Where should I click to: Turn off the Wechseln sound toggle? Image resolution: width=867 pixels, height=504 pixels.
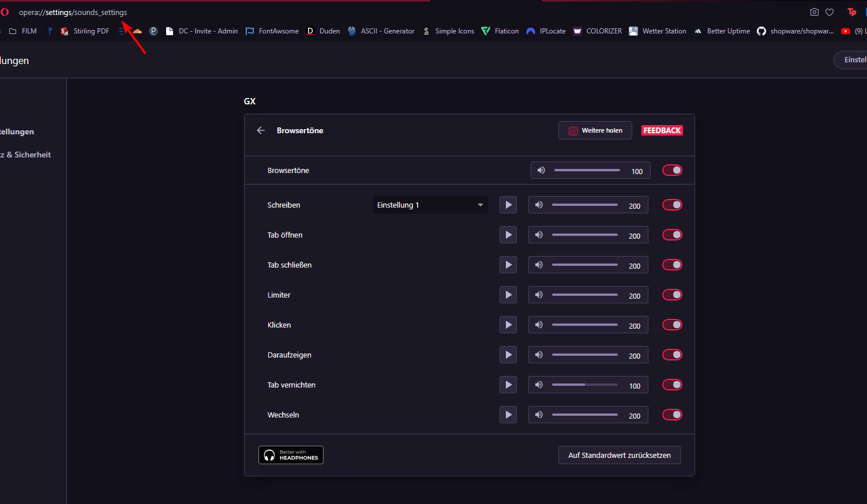point(672,415)
